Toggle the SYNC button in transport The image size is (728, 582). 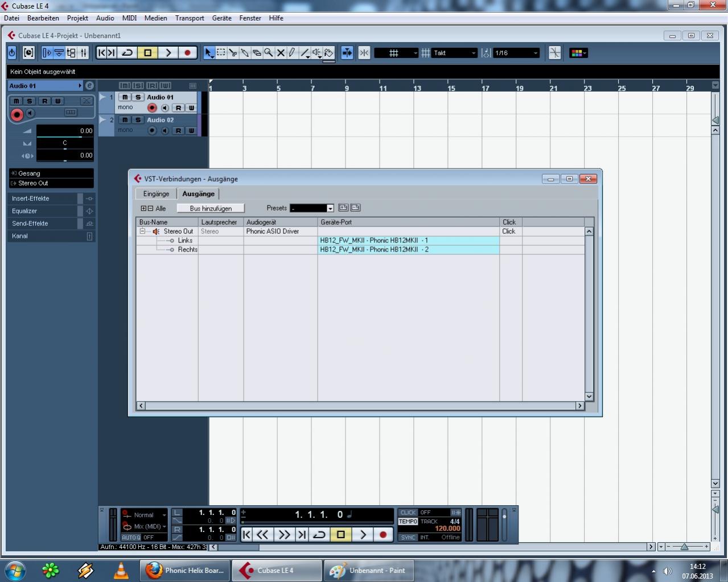click(x=408, y=537)
